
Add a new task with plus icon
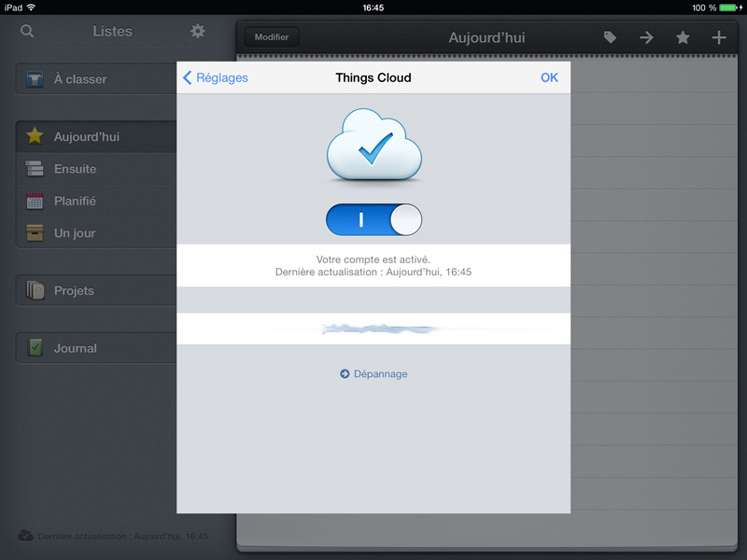pos(719,37)
